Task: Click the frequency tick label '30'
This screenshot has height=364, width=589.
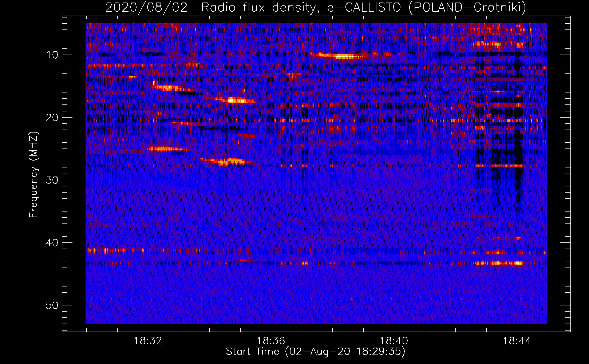Action: pos(52,180)
